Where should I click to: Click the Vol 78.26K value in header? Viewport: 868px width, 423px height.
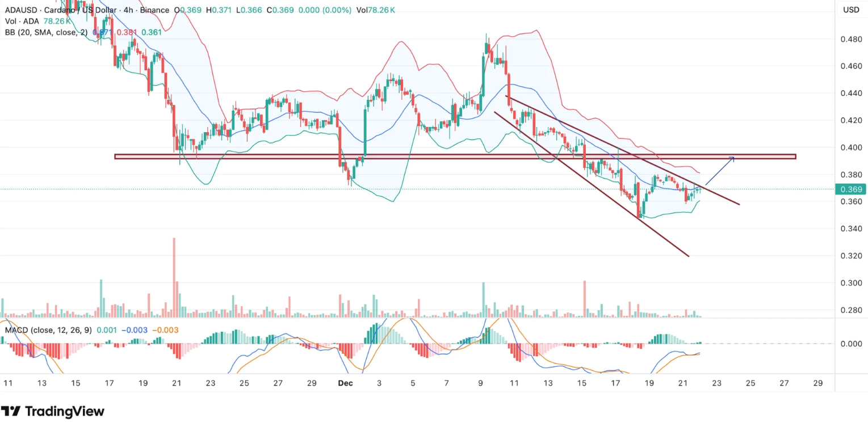pos(374,10)
